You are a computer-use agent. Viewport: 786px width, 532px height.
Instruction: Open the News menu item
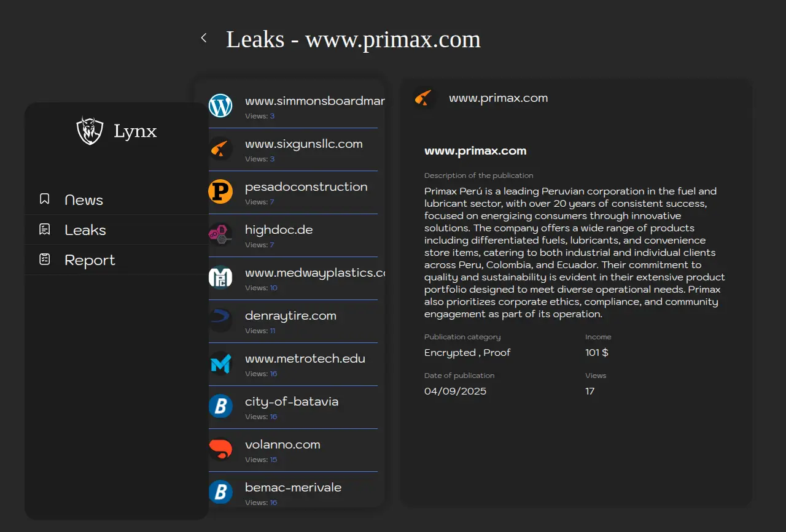[84, 200]
